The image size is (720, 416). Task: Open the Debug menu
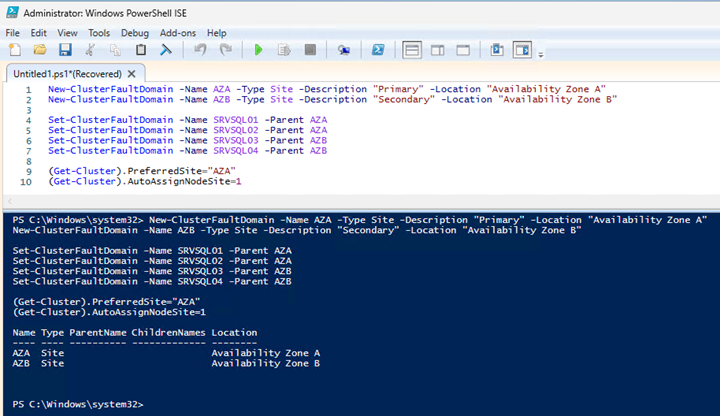pos(135,33)
